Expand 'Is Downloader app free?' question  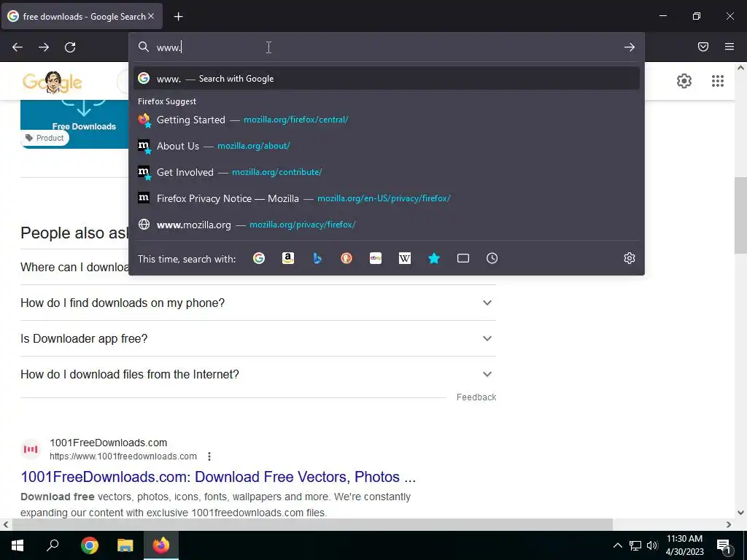(258, 338)
